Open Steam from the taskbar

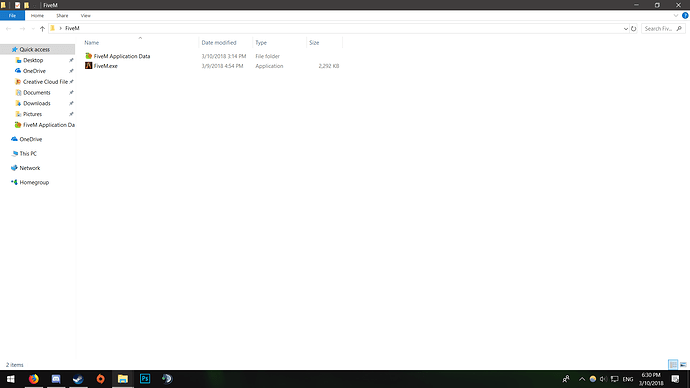[78, 379]
